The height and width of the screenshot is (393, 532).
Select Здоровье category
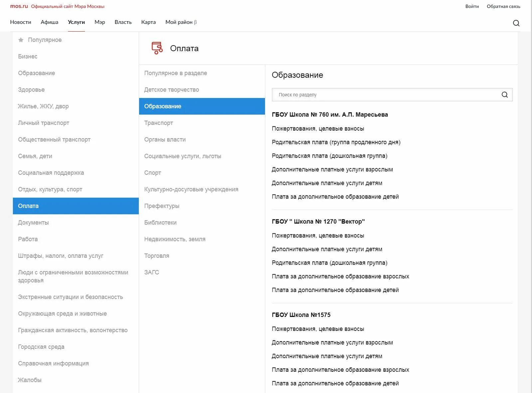76,90
